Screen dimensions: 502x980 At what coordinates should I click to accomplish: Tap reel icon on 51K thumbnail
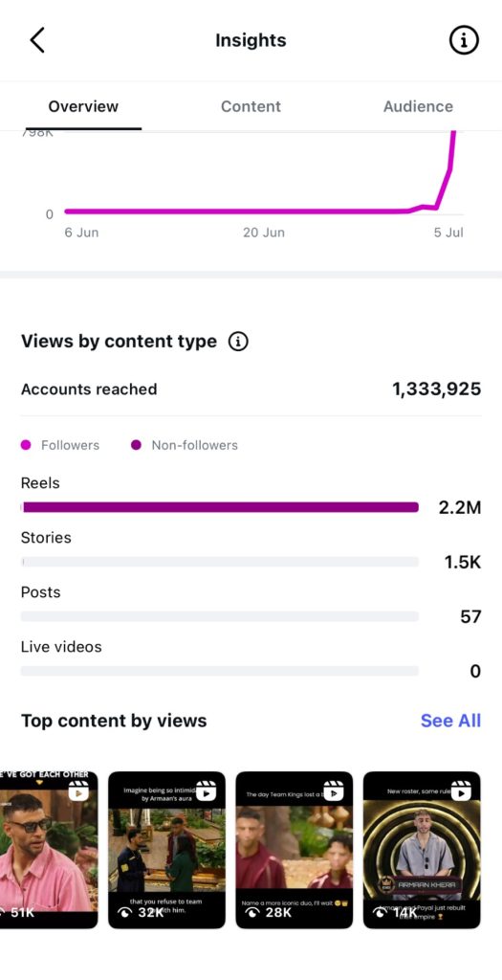click(x=78, y=791)
